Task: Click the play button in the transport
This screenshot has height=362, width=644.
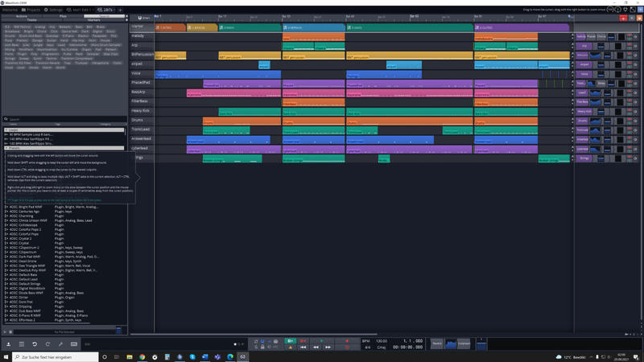Action: tap(321, 341)
